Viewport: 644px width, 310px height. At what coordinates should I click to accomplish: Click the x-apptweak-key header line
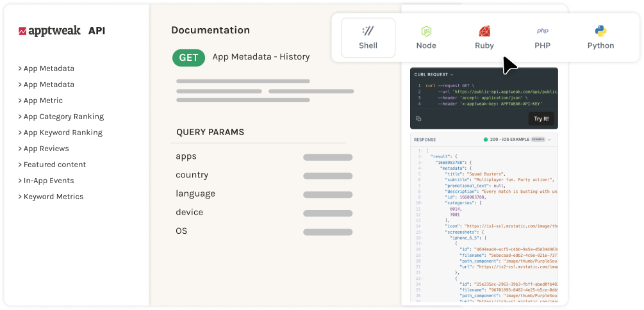(490, 104)
